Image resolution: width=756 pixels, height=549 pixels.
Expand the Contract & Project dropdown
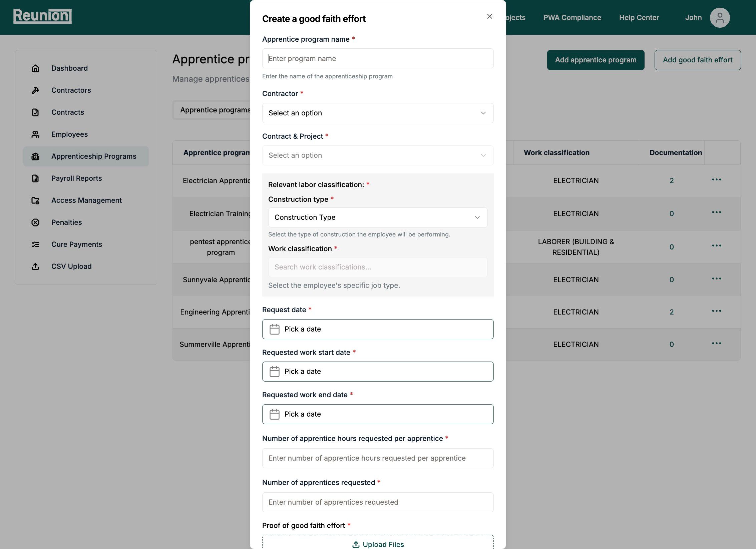tap(378, 155)
